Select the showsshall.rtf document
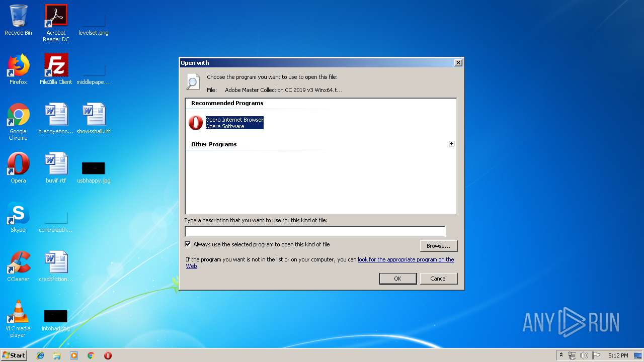644x362 pixels. (x=94, y=119)
